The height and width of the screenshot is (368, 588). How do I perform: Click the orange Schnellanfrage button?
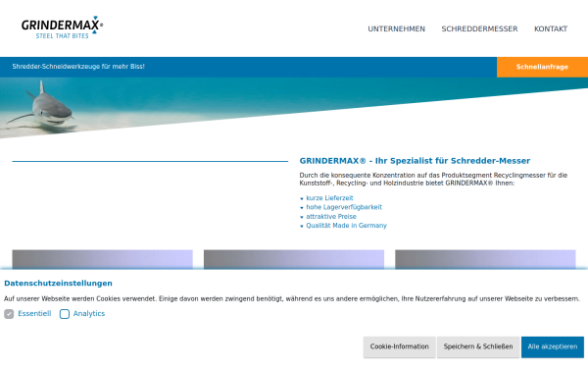point(542,67)
